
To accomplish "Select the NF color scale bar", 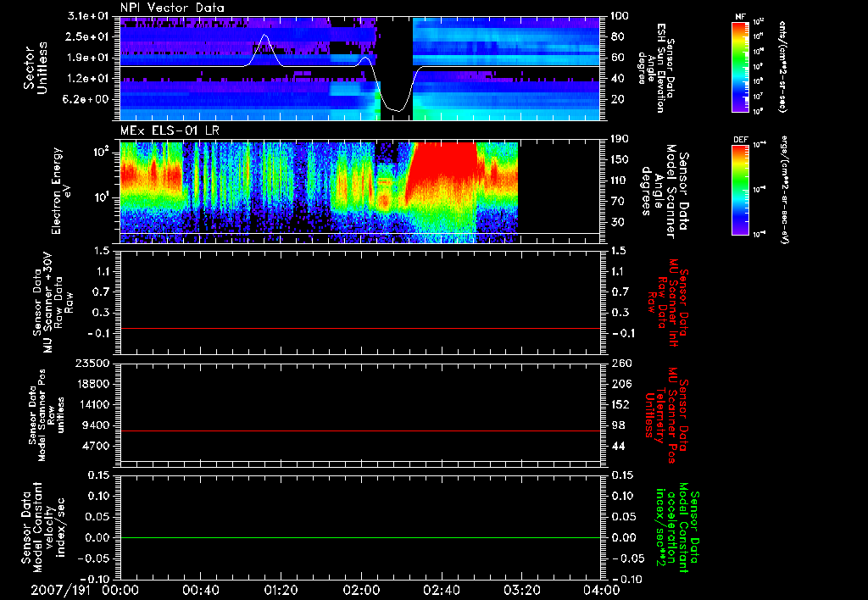I will (740, 66).
